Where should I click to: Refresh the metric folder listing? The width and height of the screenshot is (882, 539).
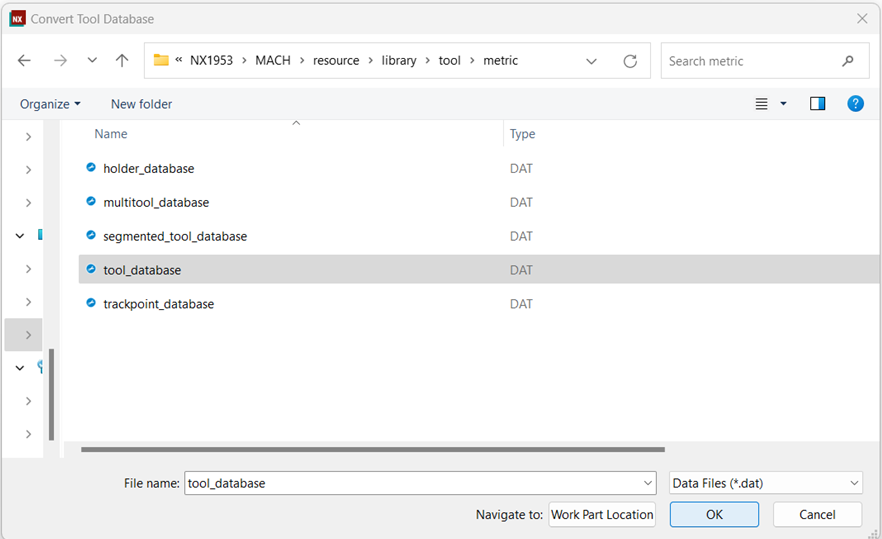point(630,61)
